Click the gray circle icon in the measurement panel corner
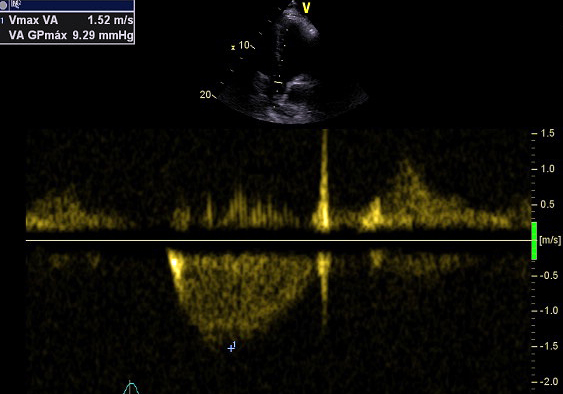 click(4, 5)
